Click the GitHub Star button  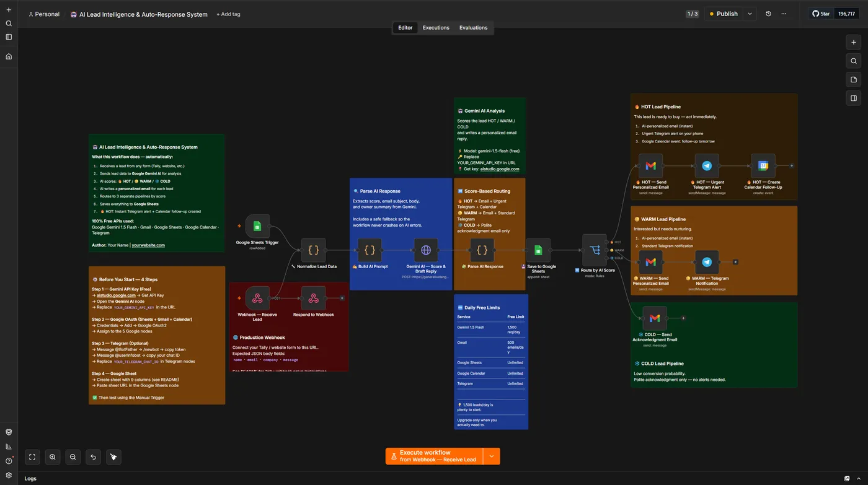[x=821, y=14]
